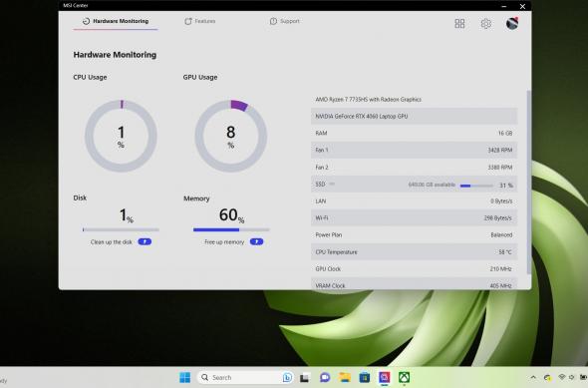Click the Clean up the disk button
588x388 pixels.
(145, 241)
